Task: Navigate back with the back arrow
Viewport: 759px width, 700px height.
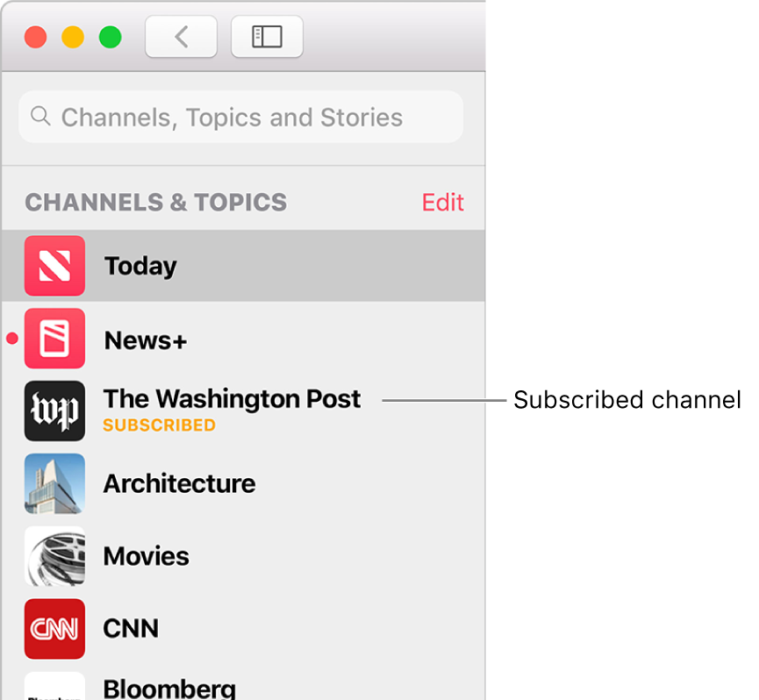Action: (181, 36)
